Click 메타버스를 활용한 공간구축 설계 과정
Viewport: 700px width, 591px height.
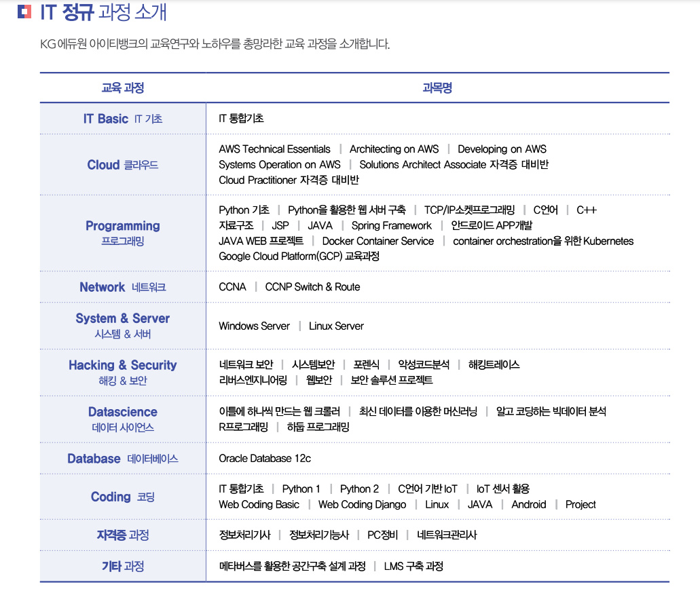click(x=292, y=567)
